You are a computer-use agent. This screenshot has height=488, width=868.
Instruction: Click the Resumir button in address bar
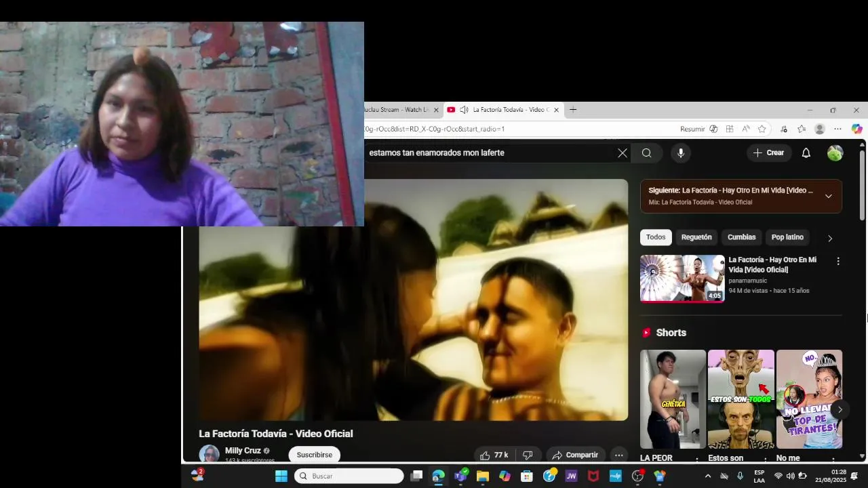[692, 129]
